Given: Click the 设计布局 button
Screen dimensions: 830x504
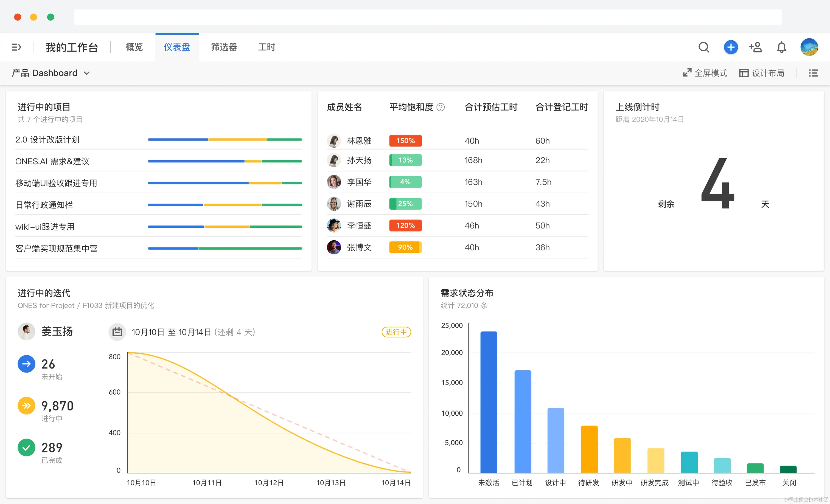Looking at the screenshot, I should point(762,73).
